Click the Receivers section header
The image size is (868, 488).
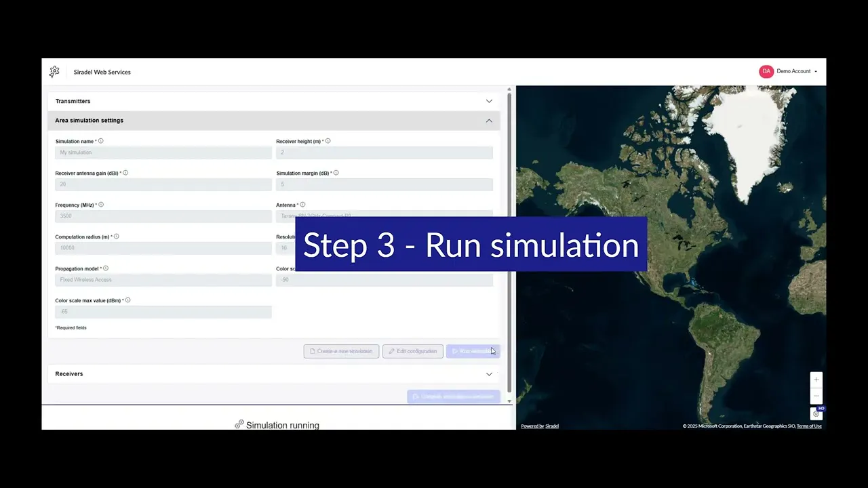(x=274, y=374)
